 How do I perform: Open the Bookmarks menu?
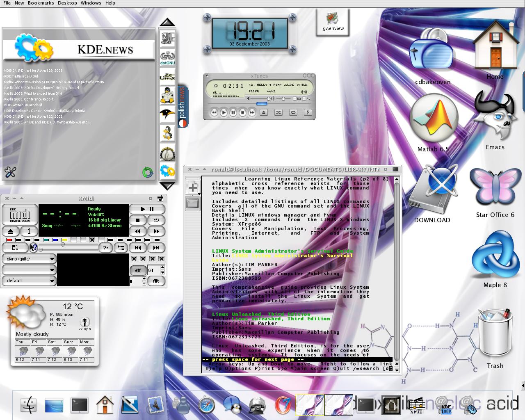(x=41, y=3)
